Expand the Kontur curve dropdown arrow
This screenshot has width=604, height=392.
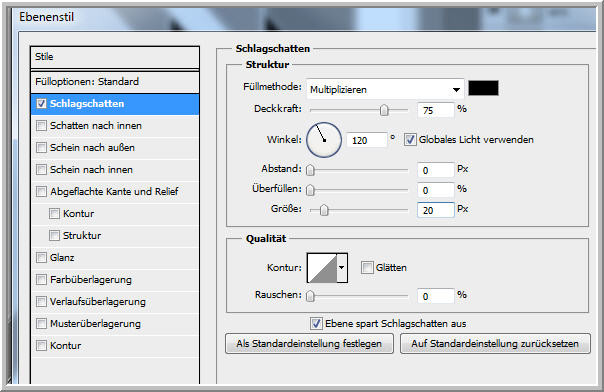342,268
